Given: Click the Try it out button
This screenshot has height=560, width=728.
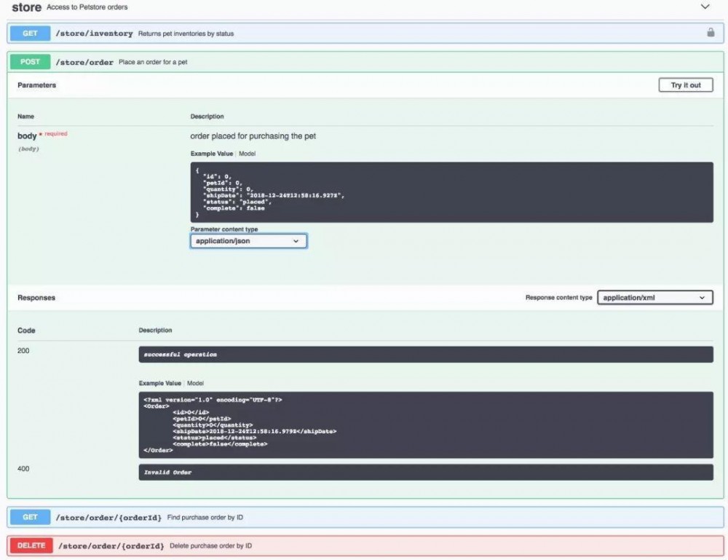Looking at the screenshot, I should tap(685, 85).
